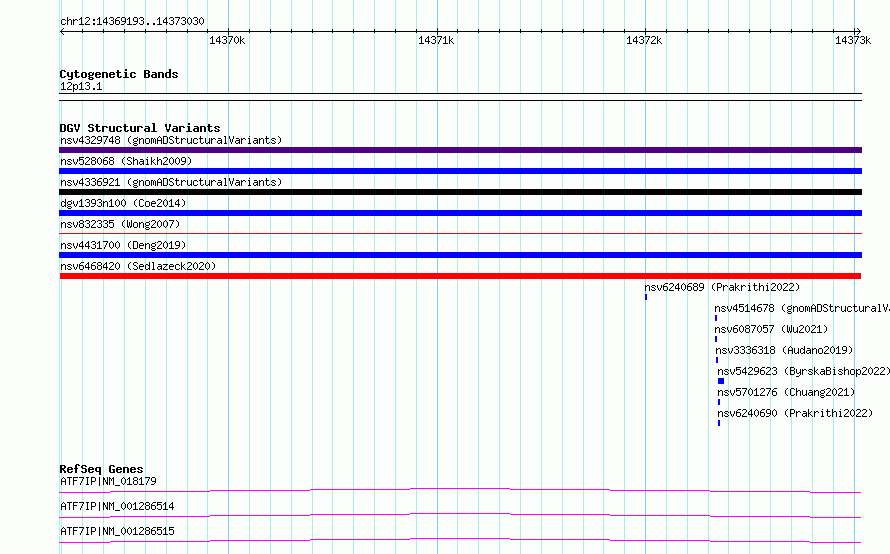Select the thin red nsv832335 variant line
Viewport: 890px width, 554px height.
(x=460, y=233)
